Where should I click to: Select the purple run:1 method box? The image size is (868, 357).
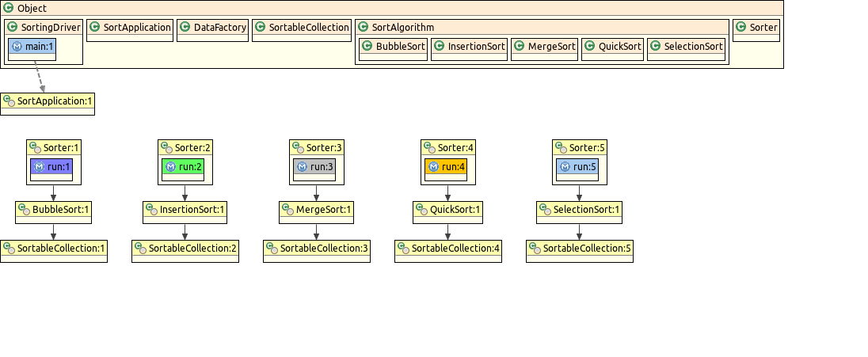(x=51, y=167)
